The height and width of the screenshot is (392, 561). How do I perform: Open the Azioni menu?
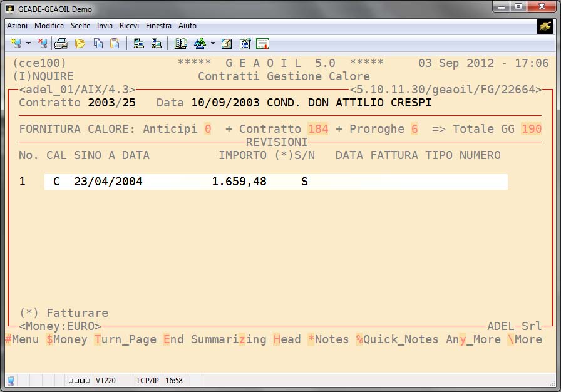[x=17, y=26]
